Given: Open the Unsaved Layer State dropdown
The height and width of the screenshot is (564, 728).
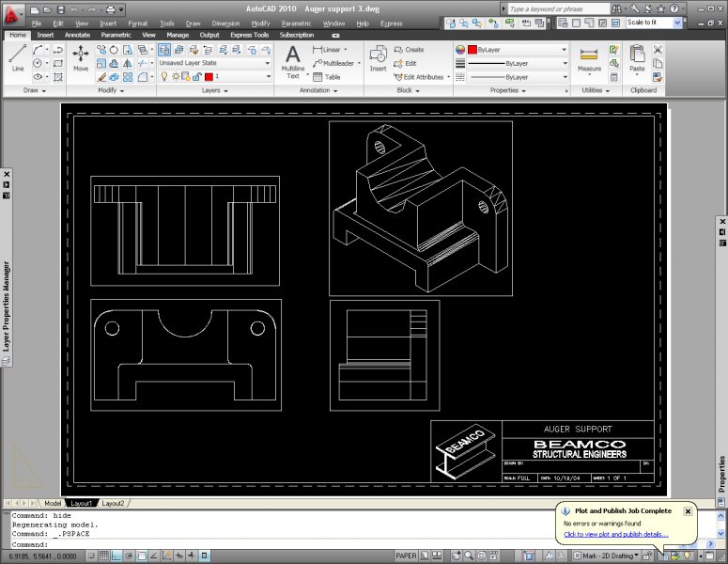Looking at the screenshot, I should (x=214, y=63).
